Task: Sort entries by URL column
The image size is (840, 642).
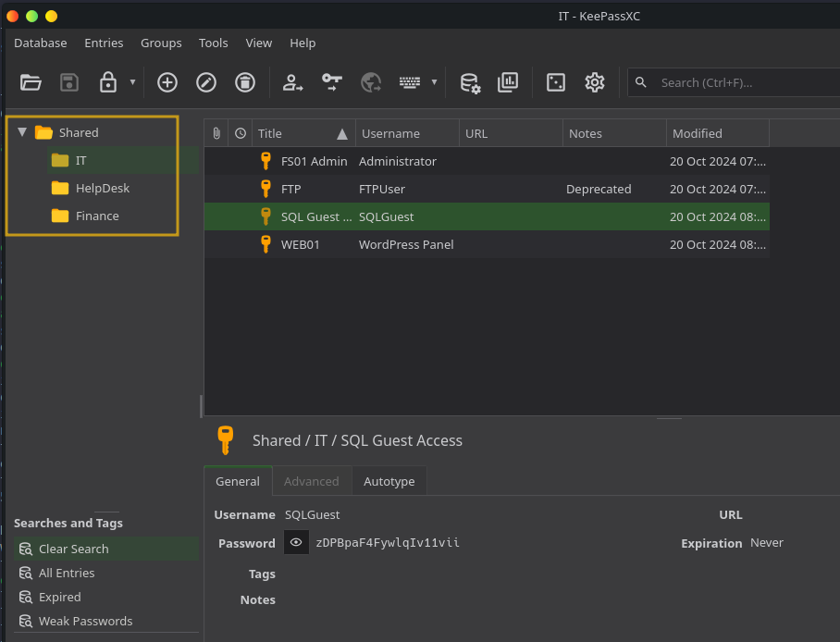Action: [511, 133]
